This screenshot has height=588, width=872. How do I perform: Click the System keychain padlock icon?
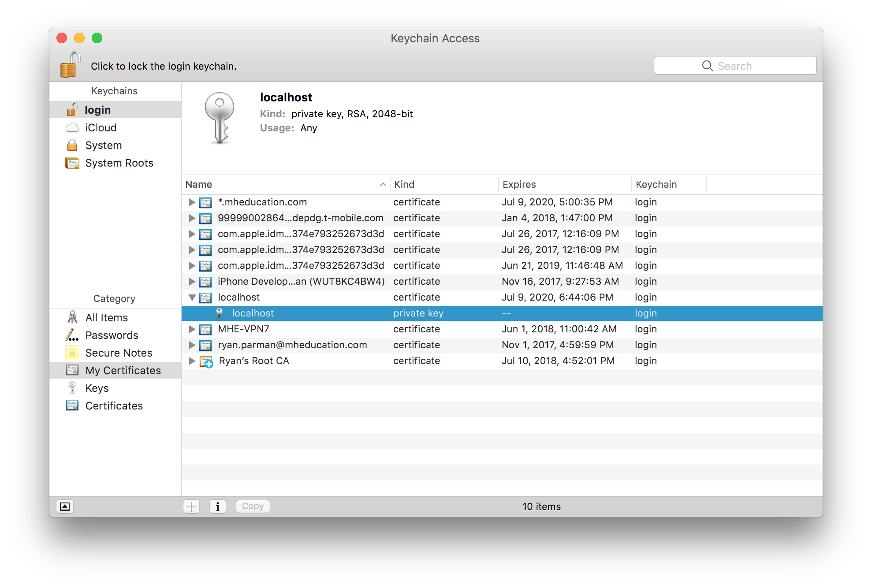coord(72,145)
